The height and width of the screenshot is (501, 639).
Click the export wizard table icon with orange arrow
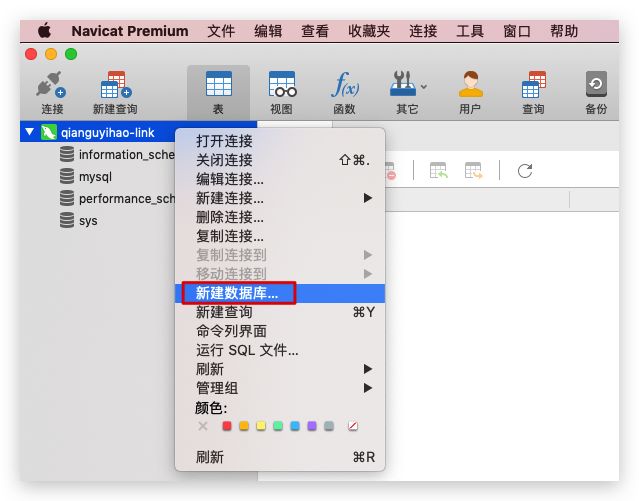[x=474, y=170]
